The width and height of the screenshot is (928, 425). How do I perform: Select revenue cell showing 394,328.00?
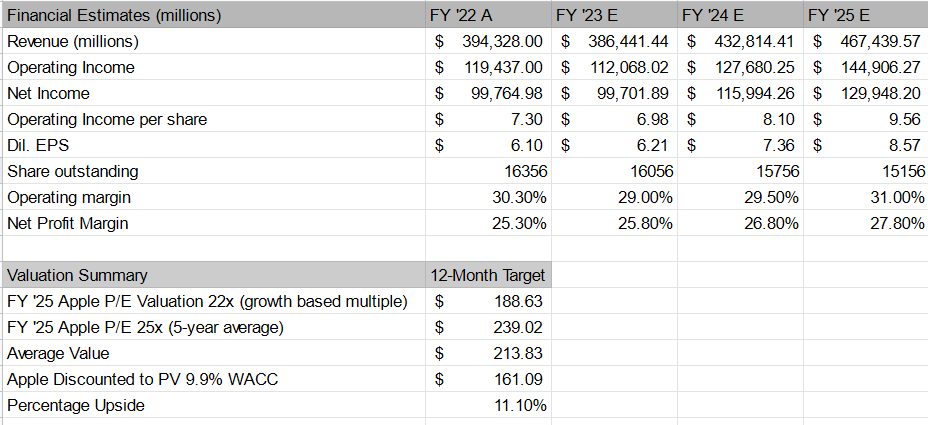(x=488, y=41)
